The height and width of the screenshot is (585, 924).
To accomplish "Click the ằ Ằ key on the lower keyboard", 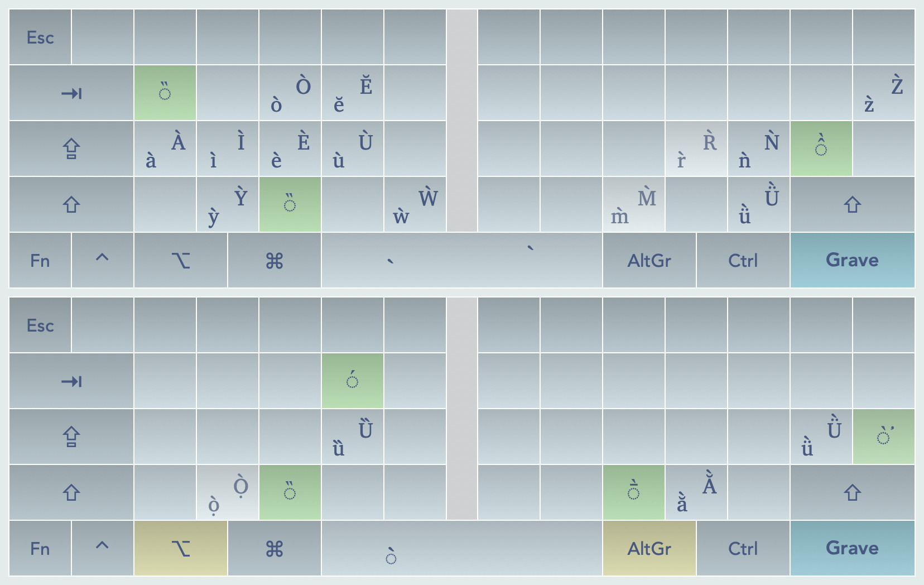I will pos(696,492).
